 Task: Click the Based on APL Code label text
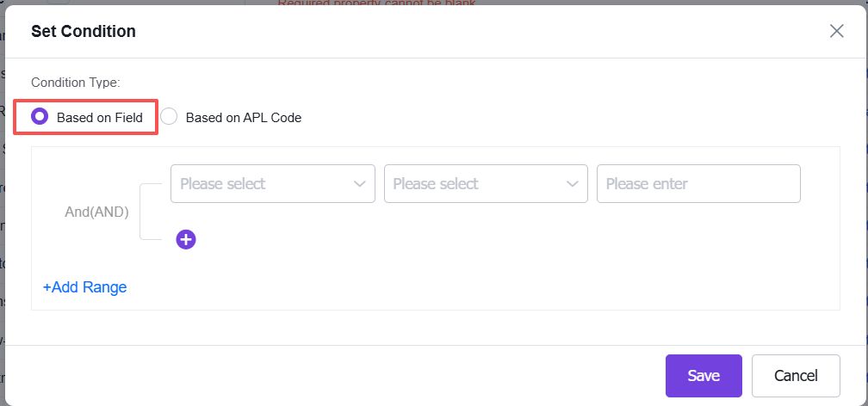tap(244, 117)
